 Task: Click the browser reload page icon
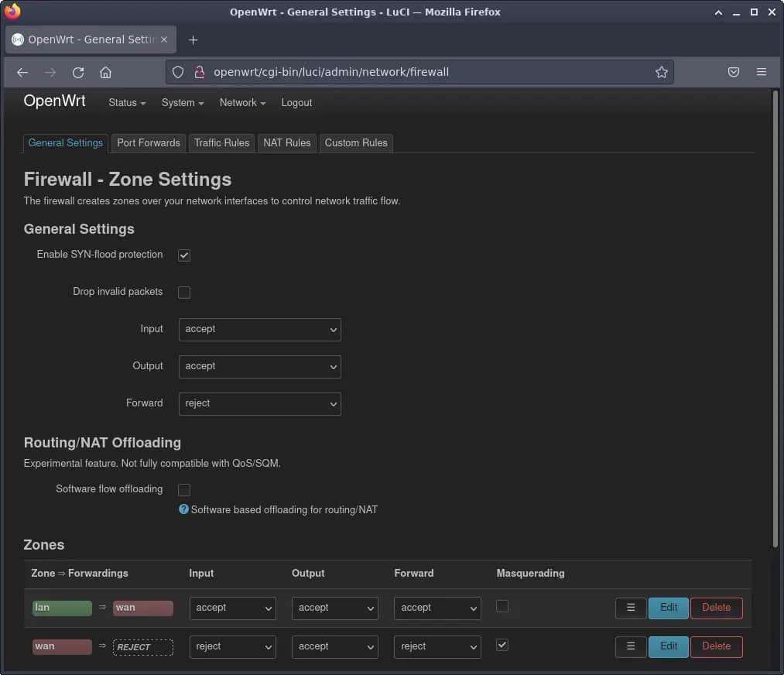[78, 72]
